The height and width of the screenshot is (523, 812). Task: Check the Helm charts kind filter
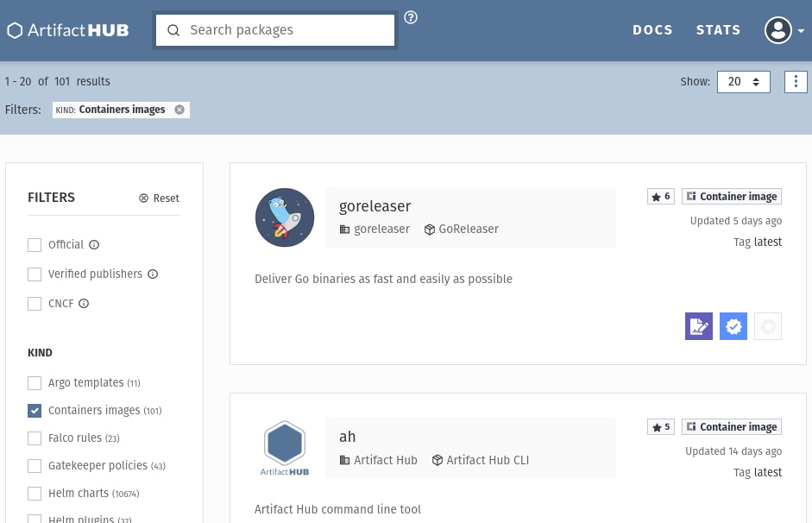(35, 494)
